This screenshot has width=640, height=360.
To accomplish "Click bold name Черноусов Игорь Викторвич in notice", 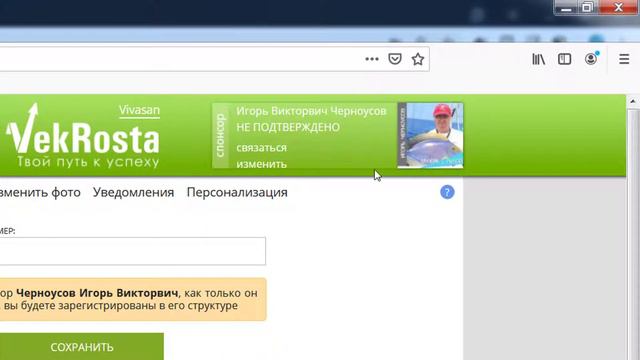I will [x=97, y=293].
